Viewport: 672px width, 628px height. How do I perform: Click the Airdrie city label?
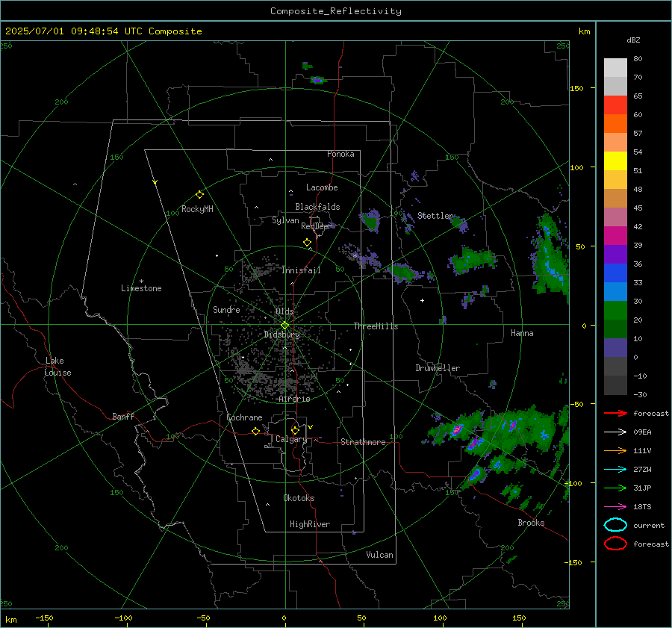pos(294,399)
